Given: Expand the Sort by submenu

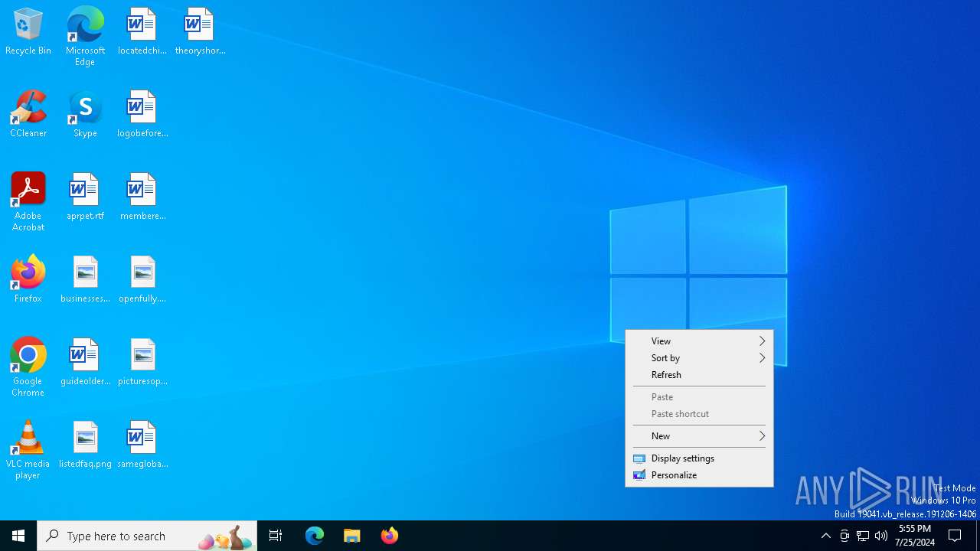Looking at the screenshot, I should pos(699,358).
